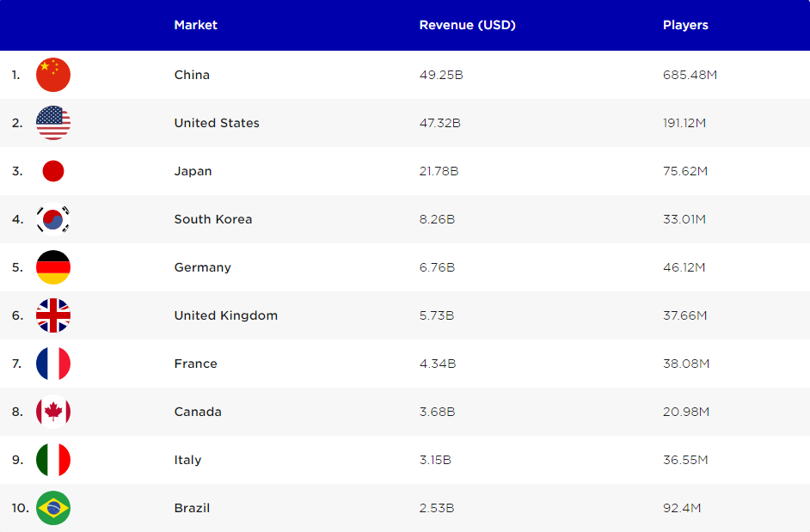Screen dimensions: 810x532
Task: Click the China flag icon
Action: click(x=53, y=75)
